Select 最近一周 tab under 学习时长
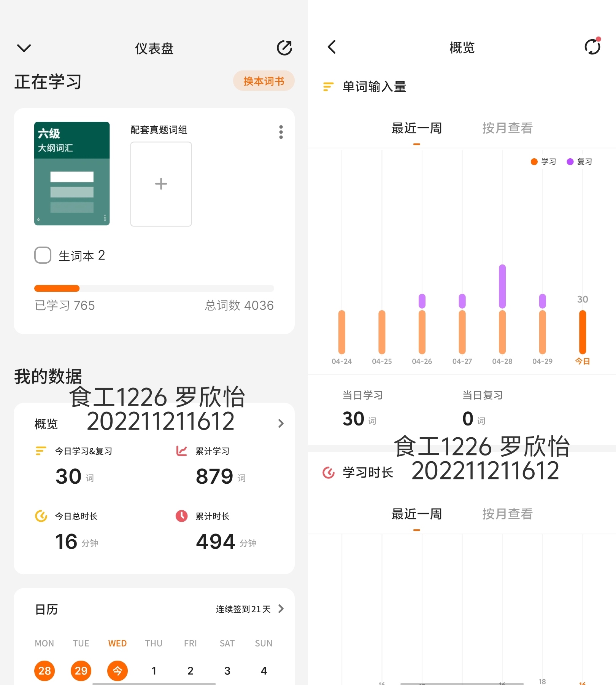 click(x=417, y=514)
